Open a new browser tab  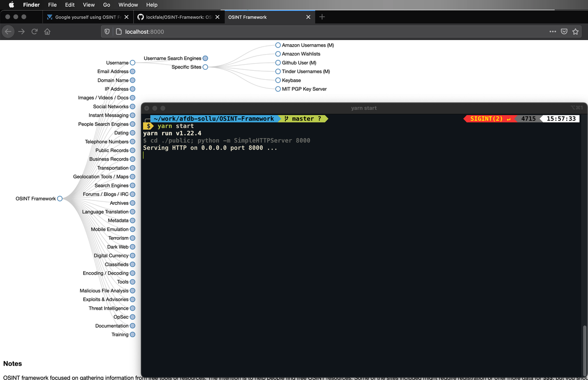tap(322, 17)
